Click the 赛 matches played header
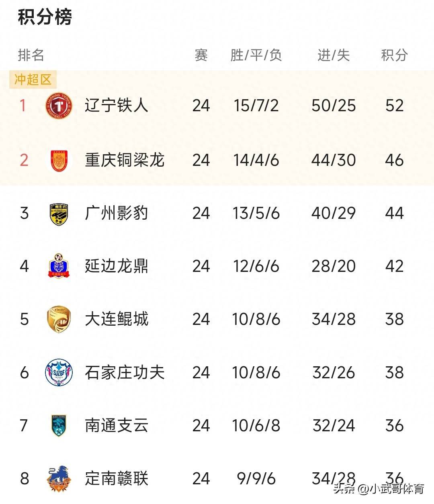 [x=201, y=55]
